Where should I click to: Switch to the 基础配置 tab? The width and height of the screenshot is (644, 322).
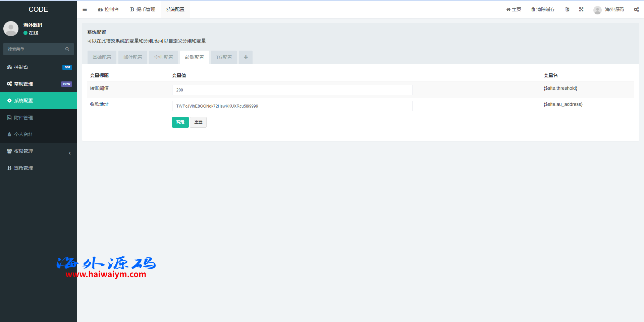(x=102, y=57)
